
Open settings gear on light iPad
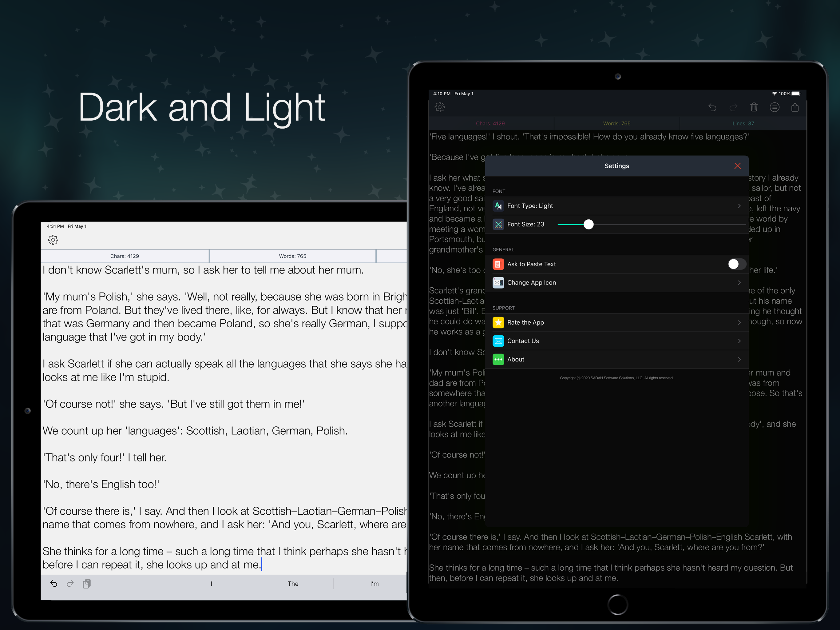[x=53, y=240]
